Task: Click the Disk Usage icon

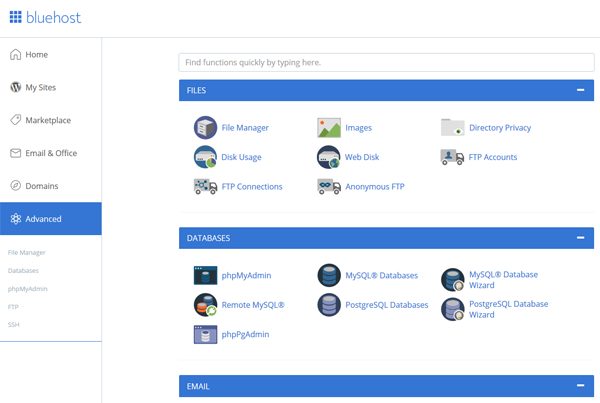Action: (205, 157)
